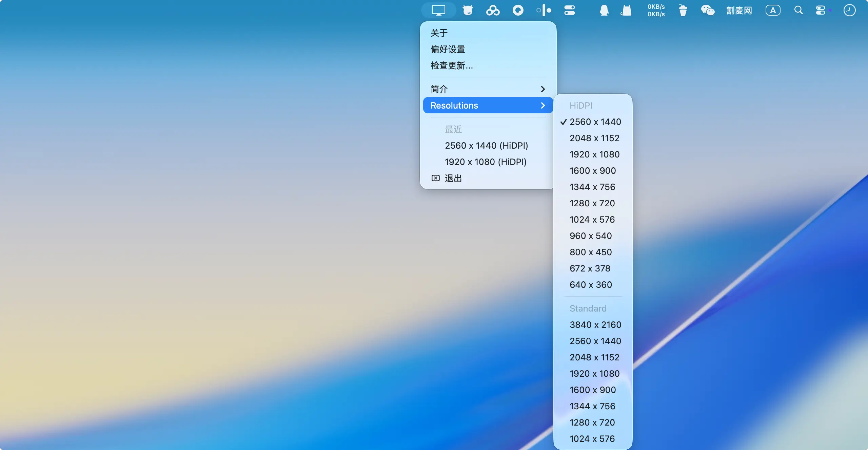
Task: Select checked HiDPI 2560 x 1440 resolution
Action: pos(595,122)
